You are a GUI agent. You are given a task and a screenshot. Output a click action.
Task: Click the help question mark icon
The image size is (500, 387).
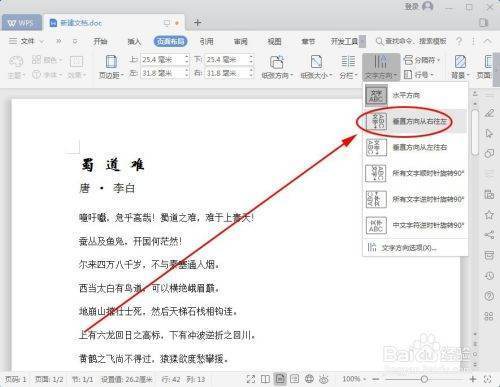pos(459,41)
